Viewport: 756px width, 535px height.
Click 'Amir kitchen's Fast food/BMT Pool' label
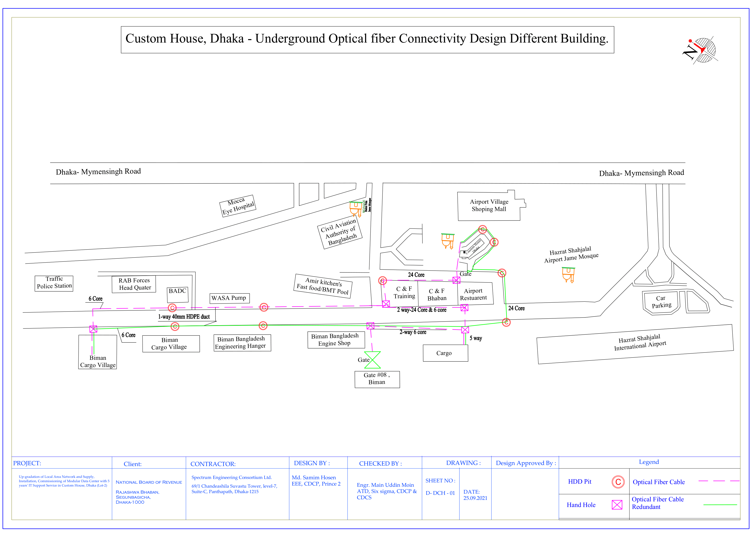(323, 286)
